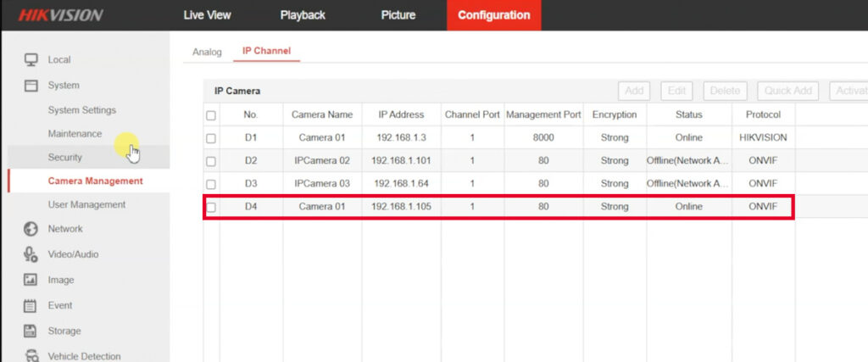
Task: Open Maintenance under System settings
Action: click(x=75, y=134)
